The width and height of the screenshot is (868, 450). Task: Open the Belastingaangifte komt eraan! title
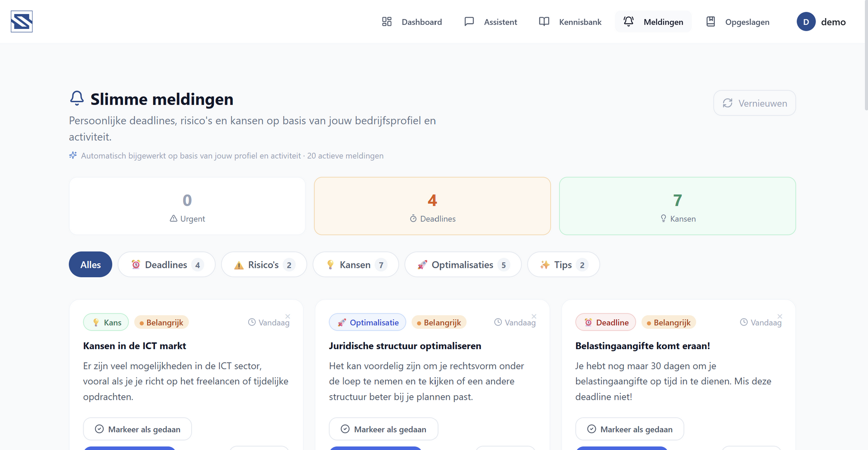point(643,346)
